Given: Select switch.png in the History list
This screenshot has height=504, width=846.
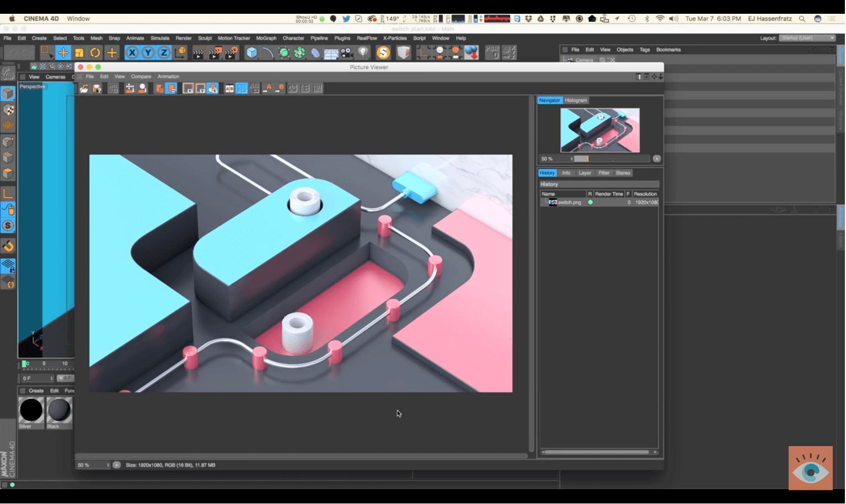Looking at the screenshot, I should click(x=569, y=202).
